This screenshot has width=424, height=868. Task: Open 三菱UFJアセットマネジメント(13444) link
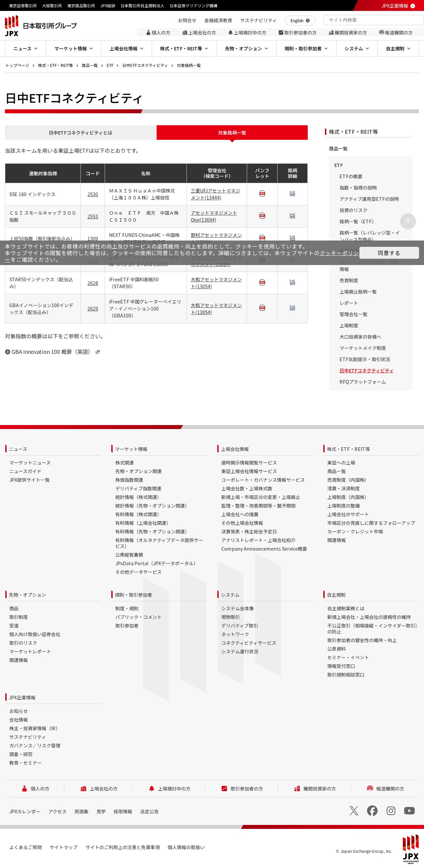[215, 194]
